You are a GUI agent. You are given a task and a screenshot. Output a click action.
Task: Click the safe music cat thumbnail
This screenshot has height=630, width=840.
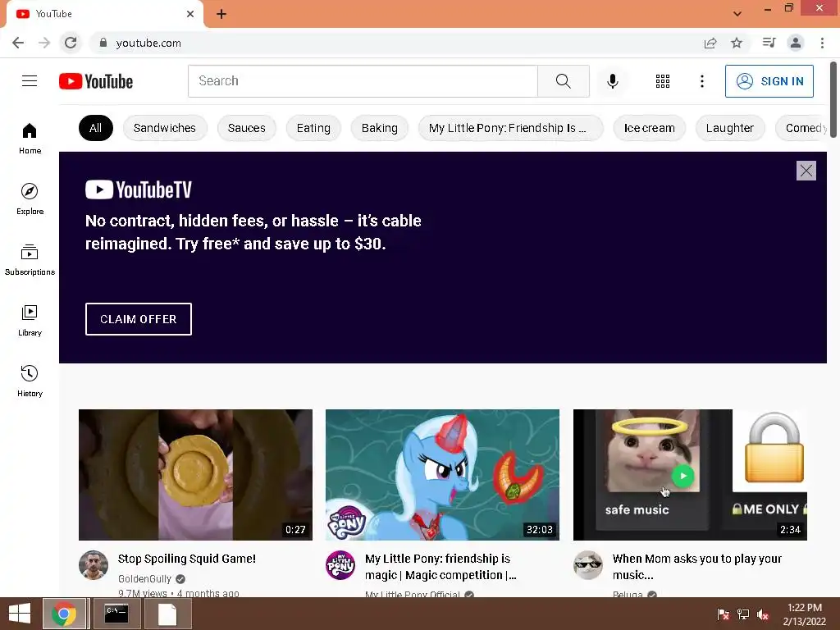[690, 475]
